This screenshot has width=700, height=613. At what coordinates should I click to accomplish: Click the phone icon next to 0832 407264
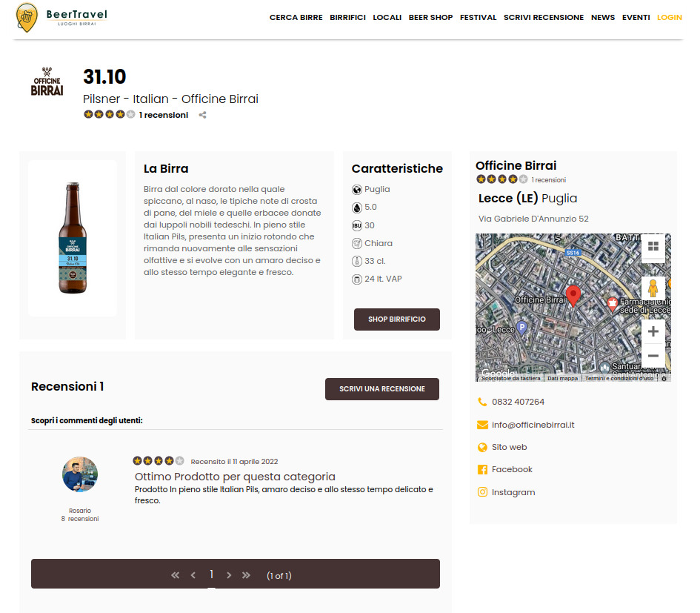pos(482,402)
